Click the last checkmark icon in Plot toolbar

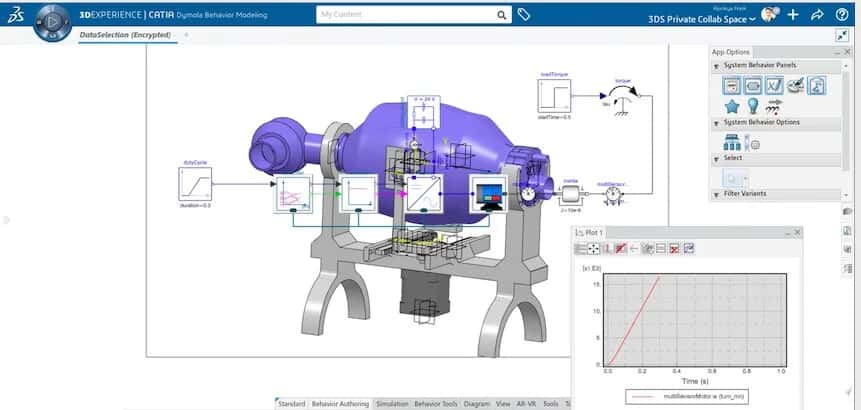(689, 249)
